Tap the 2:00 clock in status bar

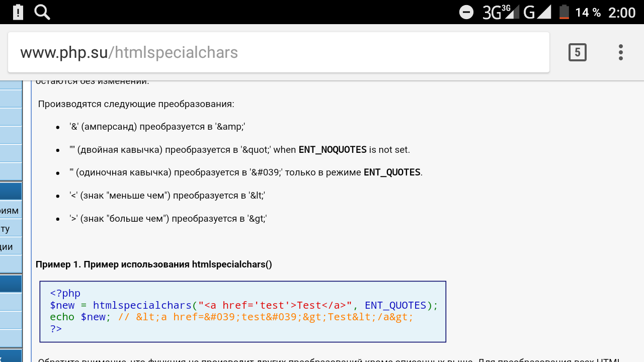point(622,12)
